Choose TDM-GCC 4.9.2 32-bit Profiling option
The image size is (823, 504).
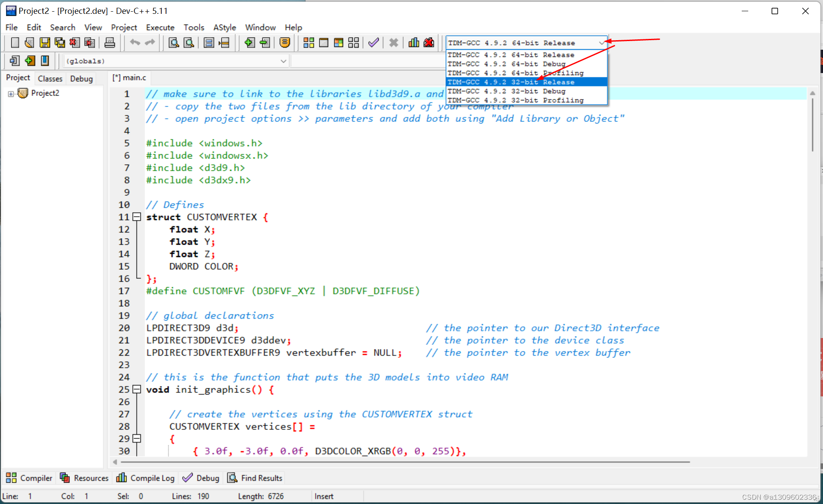point(526,100)
